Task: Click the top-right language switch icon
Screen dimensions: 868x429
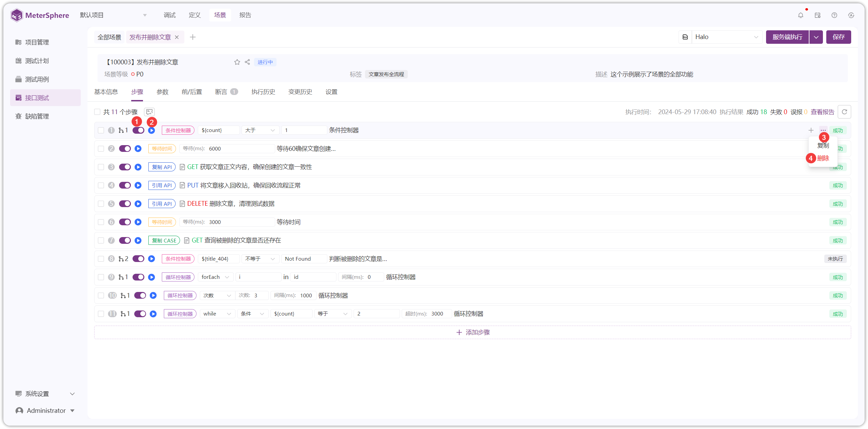Action: tap(851, 15)
